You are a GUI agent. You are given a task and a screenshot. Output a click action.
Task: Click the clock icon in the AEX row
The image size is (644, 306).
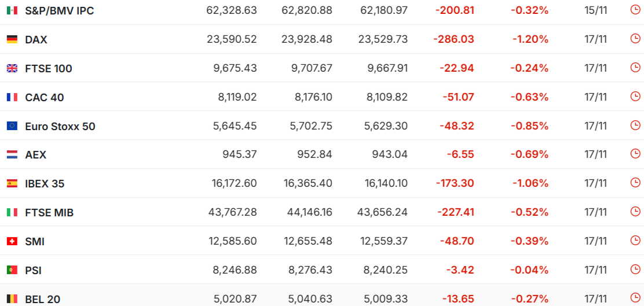635,154
